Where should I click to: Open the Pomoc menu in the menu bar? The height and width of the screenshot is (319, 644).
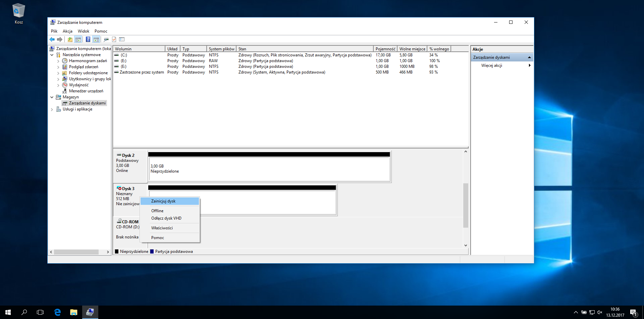pyautogui.click(x=101, y=31)
